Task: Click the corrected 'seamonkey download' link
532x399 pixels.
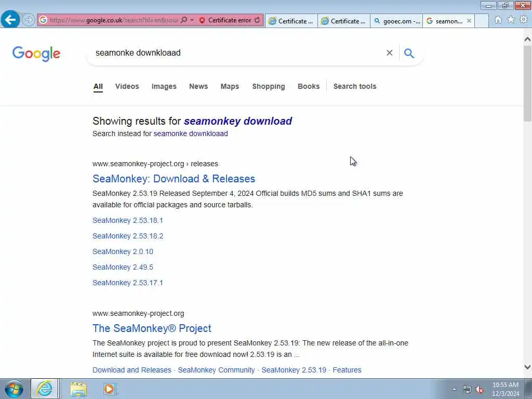Action: tap(238, 121)
